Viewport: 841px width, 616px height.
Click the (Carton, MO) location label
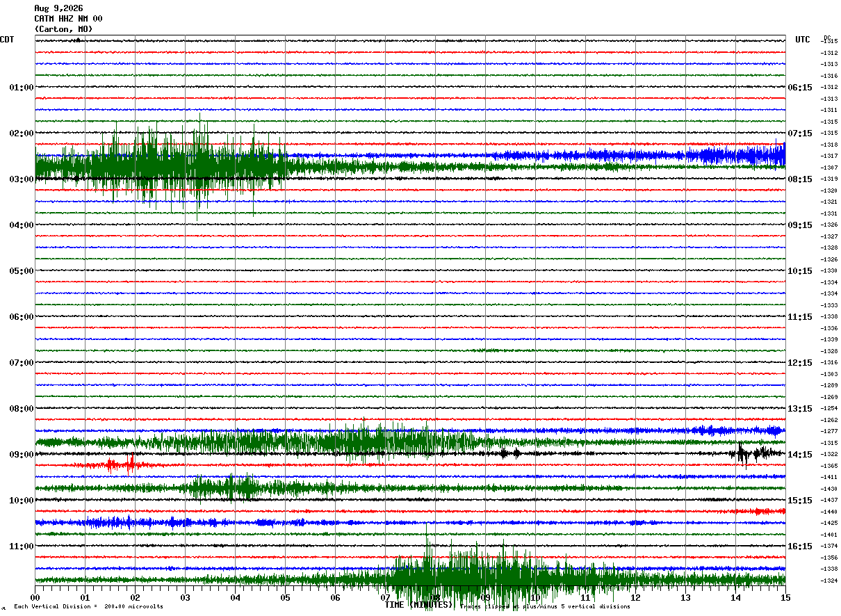63,29
